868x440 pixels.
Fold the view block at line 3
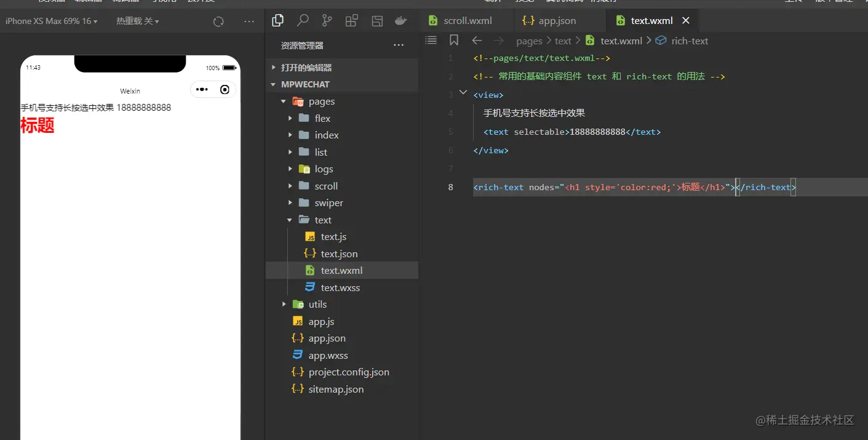463,94
